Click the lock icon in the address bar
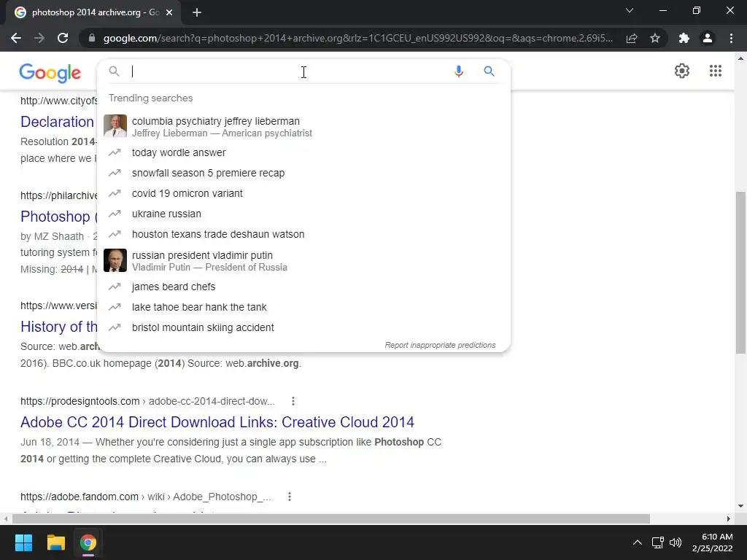 click(92, 38)
